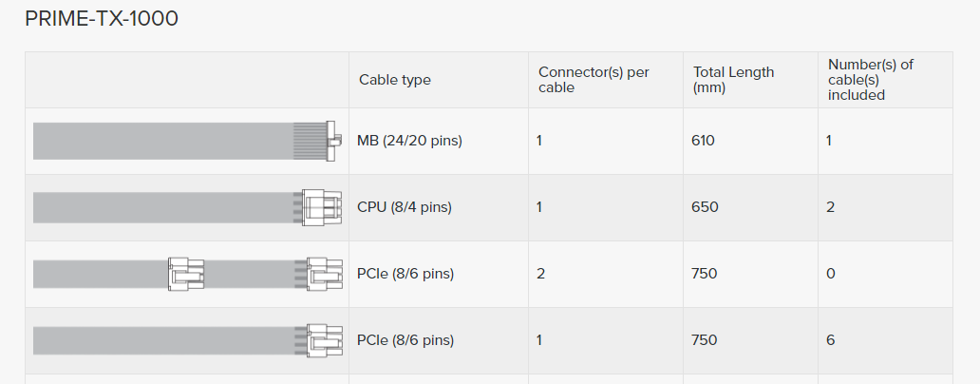
Task: Click the MB 24/20 pin cable image
Action: (x=186, y=141)
